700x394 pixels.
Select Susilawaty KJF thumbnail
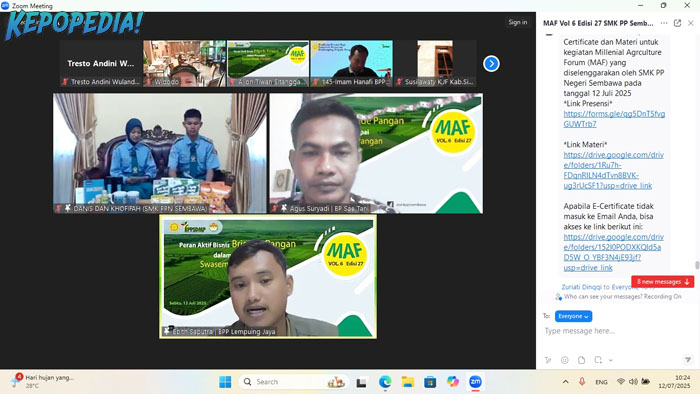click(x=435, y=63)
